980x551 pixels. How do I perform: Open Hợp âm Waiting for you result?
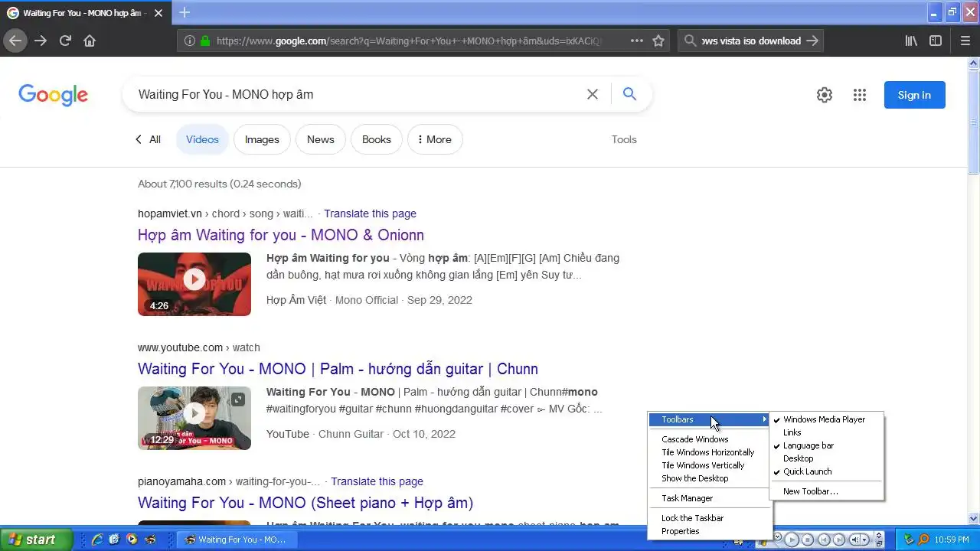281,235
